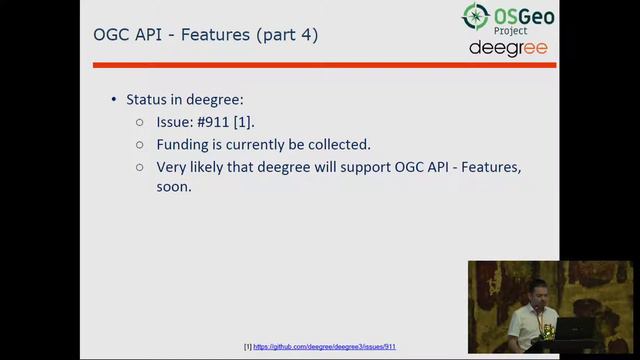Click the 'Issue: #911 [1].' line
Image resolution: width=640 pixels, height=360 pixels.
tap(205, 122)
